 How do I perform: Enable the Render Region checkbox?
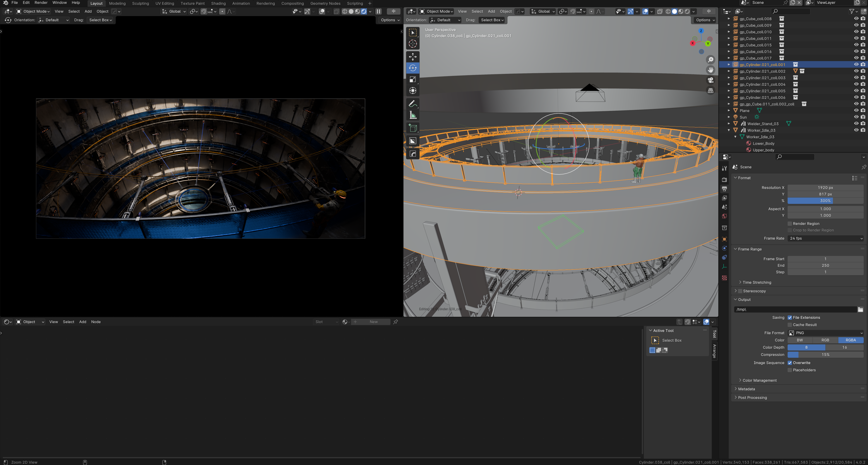(789, 224)
